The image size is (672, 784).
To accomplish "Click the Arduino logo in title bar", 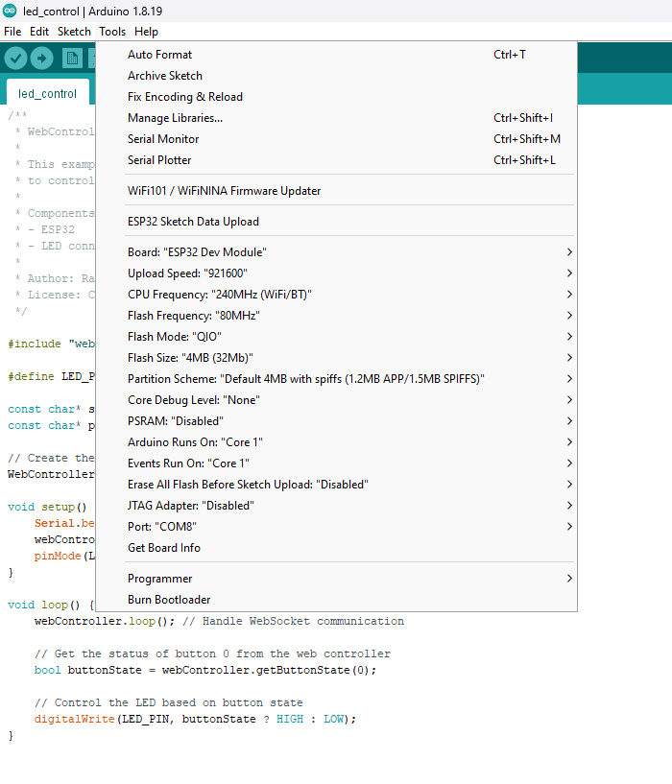I will 10,11.
